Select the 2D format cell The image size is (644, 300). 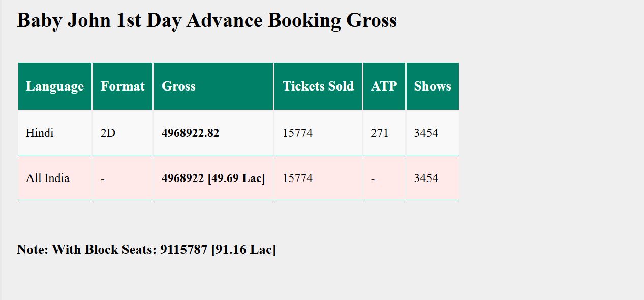[108, 133]
